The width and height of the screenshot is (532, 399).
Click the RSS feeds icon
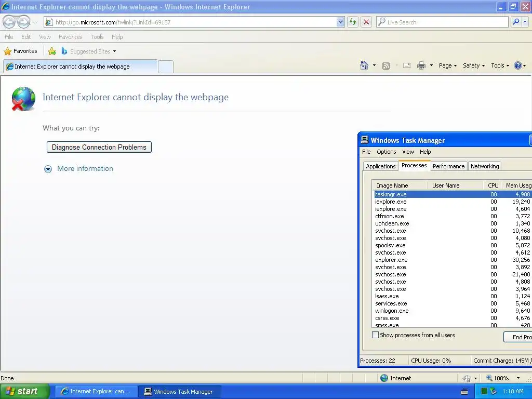[386, 66]
